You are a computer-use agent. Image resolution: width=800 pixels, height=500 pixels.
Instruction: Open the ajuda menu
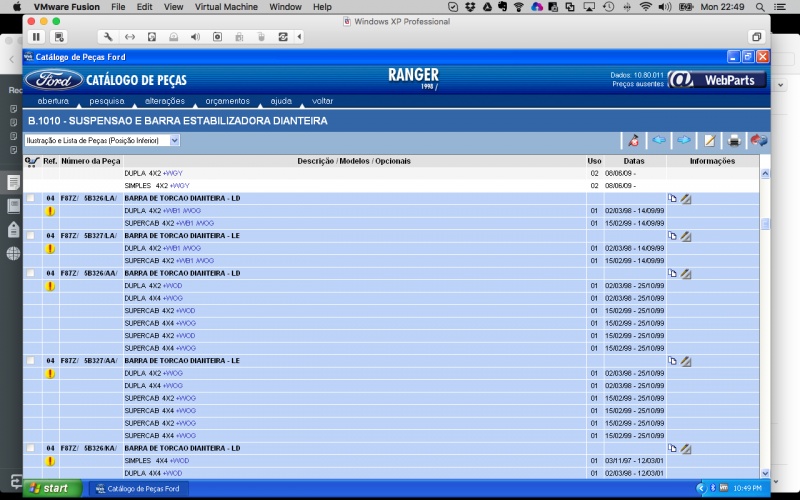pos(281,101)
